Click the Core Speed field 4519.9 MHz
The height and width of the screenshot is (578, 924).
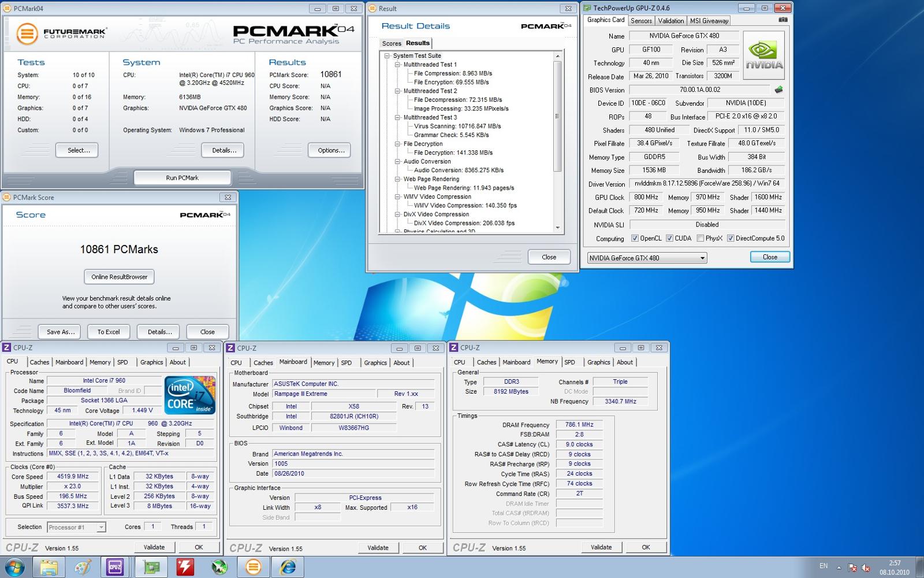73,476
